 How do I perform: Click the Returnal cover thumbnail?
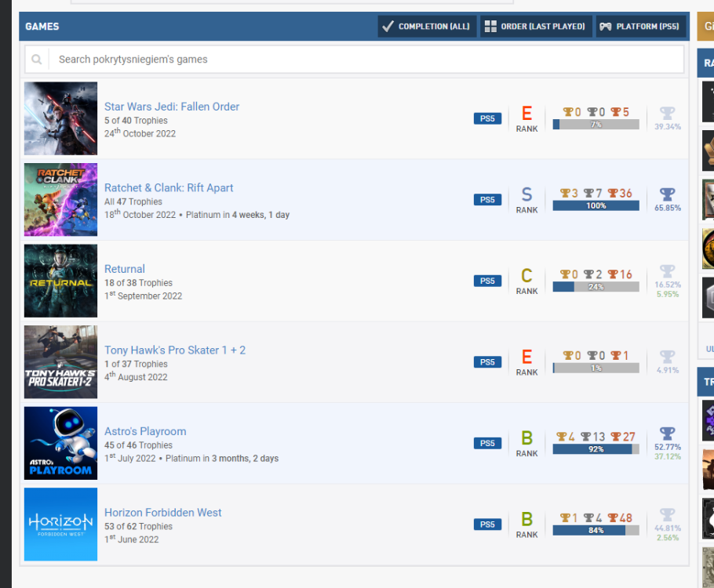[x=60, y=281]
